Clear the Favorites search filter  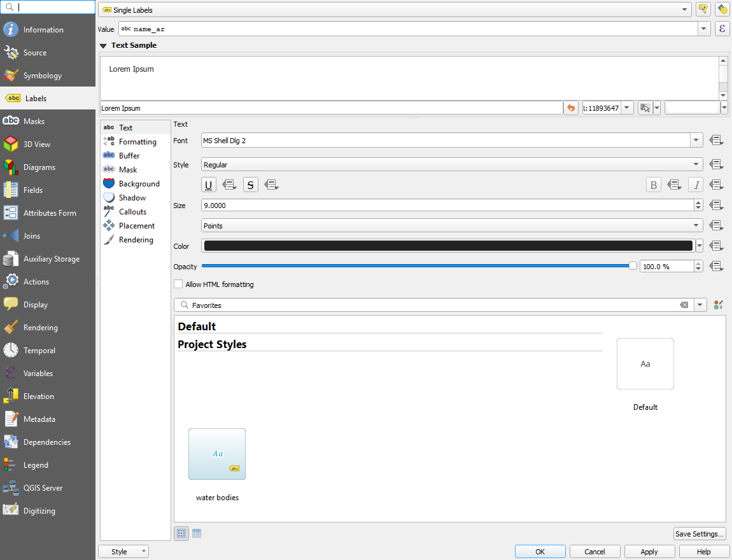(684, 305)
